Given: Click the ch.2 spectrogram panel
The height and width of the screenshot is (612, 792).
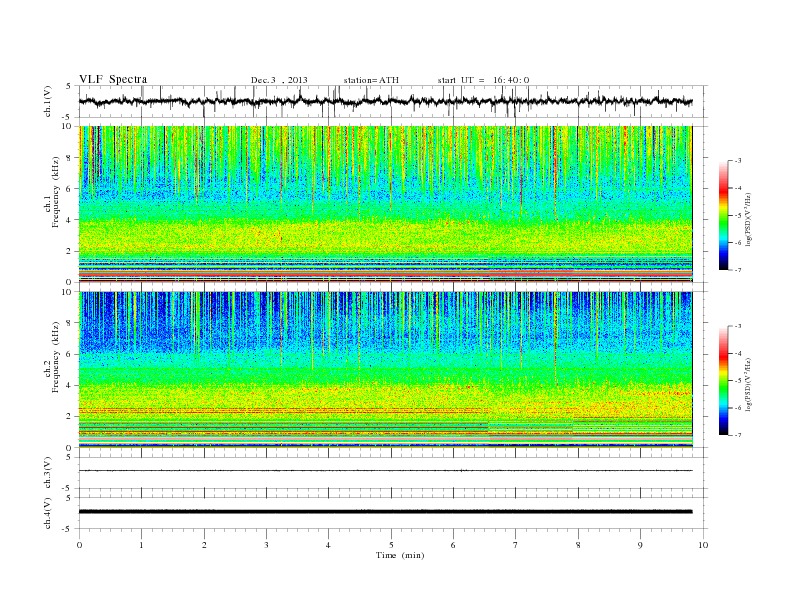Looking at the screenshot, I should (x=385, y=370).
